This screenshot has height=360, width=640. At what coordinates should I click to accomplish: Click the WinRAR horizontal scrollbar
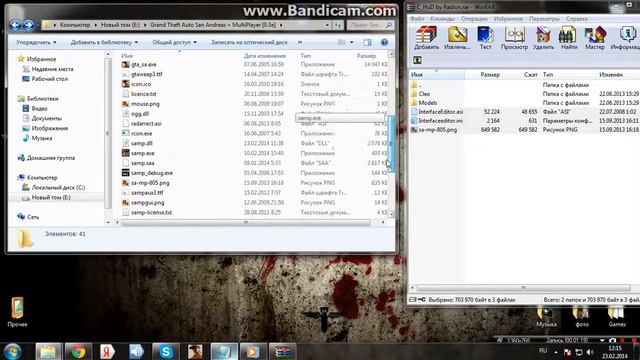pyautogui.click(x=524, y=288)
